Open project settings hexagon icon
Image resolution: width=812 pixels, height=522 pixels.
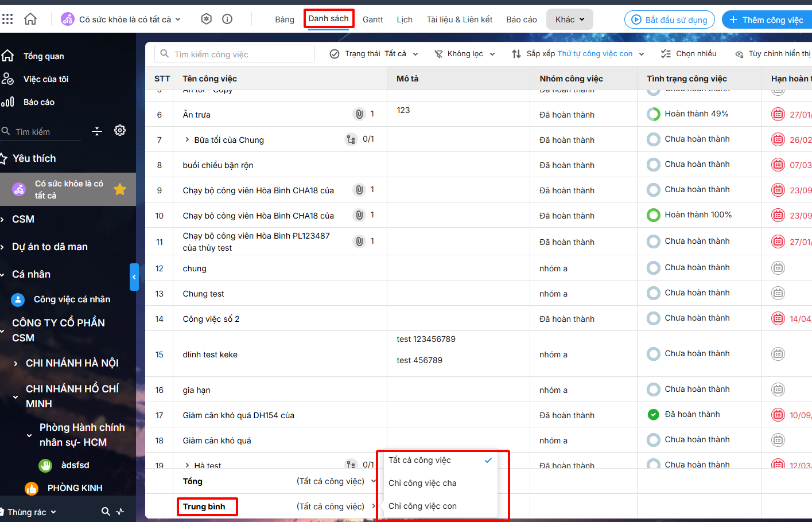click(207, 19)
